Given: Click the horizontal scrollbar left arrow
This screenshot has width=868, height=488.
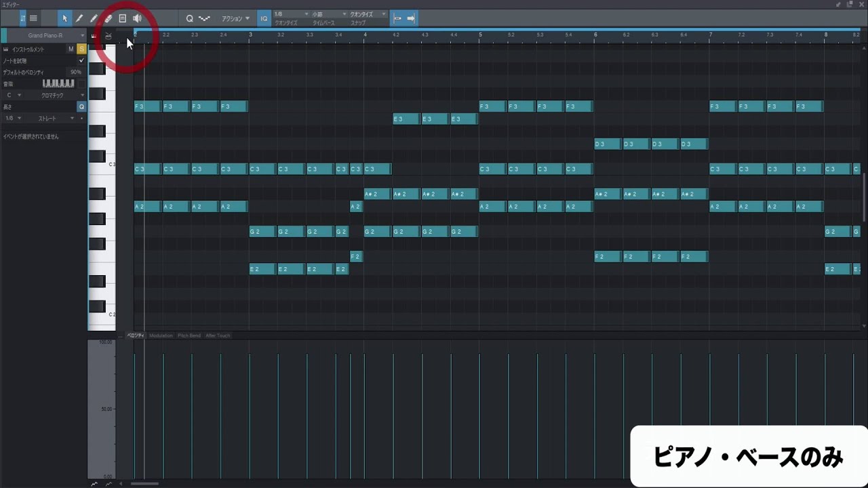Looking at the screenshot, I should click(121, 483).
